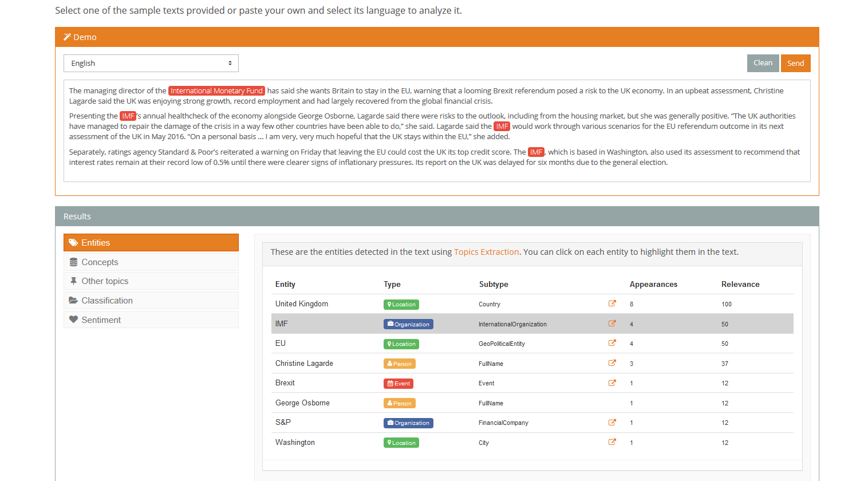This screenshot has height=481, width=868.
Task: Select the EU entity name
Action: (x=281, y=344)
